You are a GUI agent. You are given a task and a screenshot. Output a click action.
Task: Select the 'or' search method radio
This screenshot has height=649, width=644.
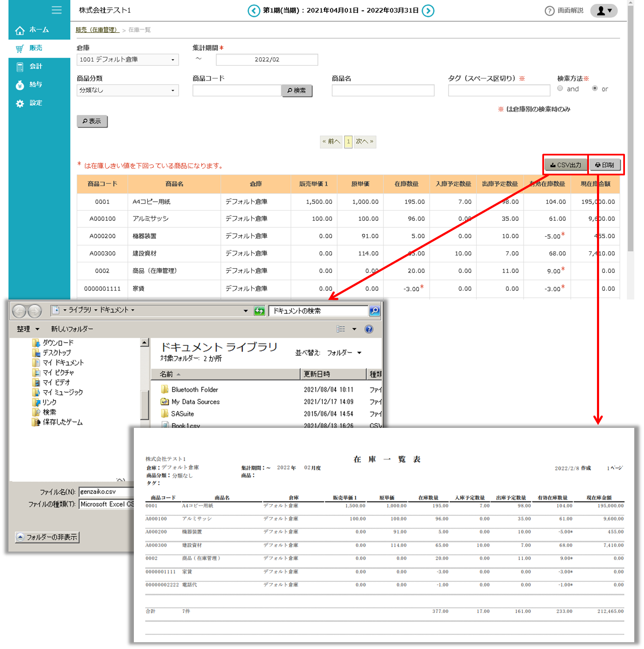pyautogui.click(x=595, y=89)
